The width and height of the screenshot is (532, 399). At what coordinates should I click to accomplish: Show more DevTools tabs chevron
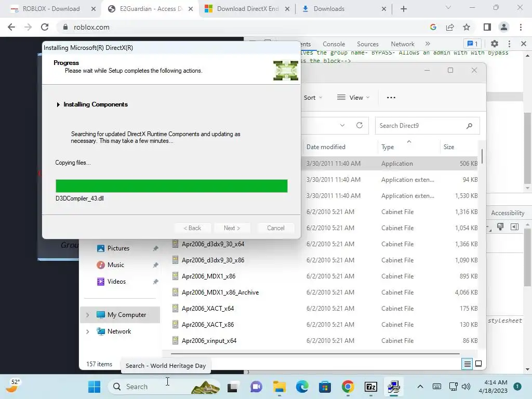point(428,44)
